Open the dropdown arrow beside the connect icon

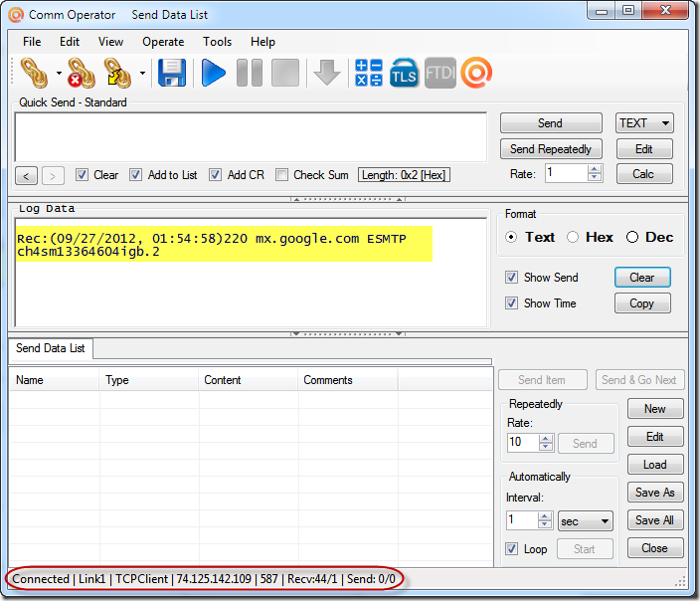point(59,73)
